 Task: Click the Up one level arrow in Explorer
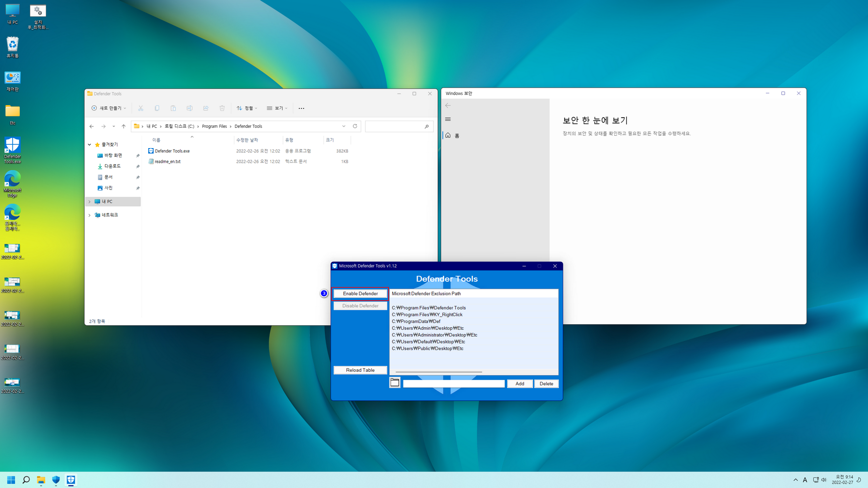(x=124, y=126)
